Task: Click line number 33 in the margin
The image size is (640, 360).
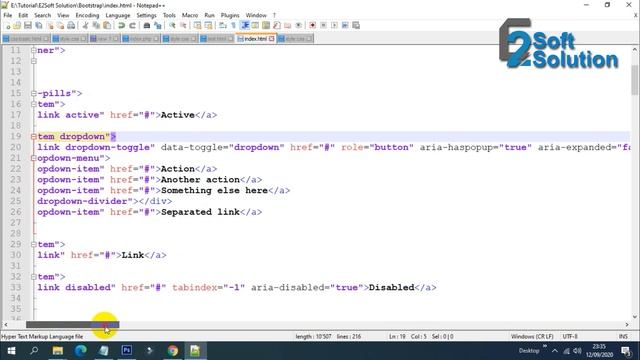Action: [16, 287]
